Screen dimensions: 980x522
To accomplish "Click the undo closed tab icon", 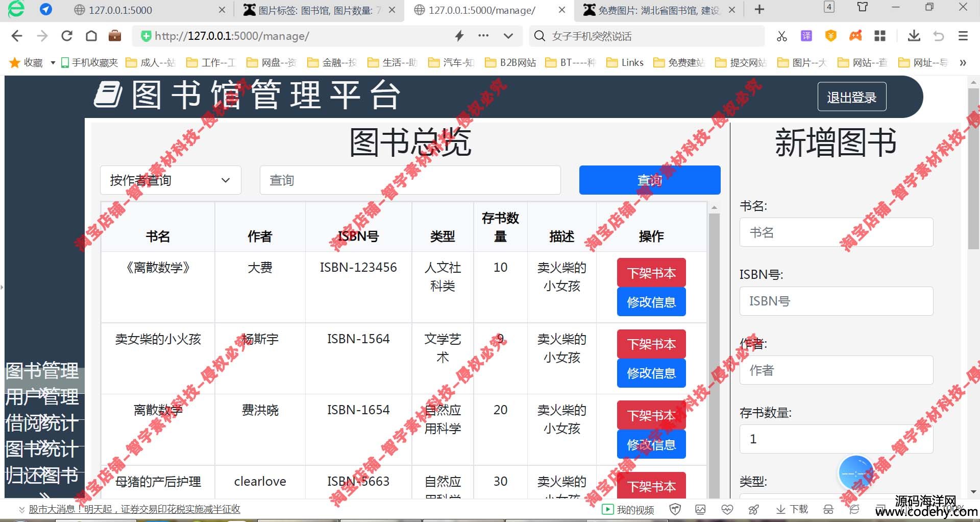I will click(939, 36).
